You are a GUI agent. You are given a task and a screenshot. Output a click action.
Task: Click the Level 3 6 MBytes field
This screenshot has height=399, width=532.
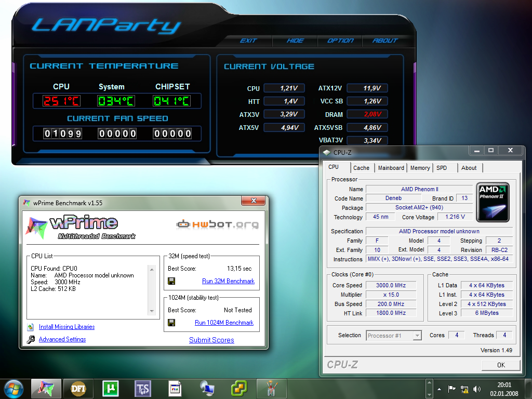pos(487,313)
